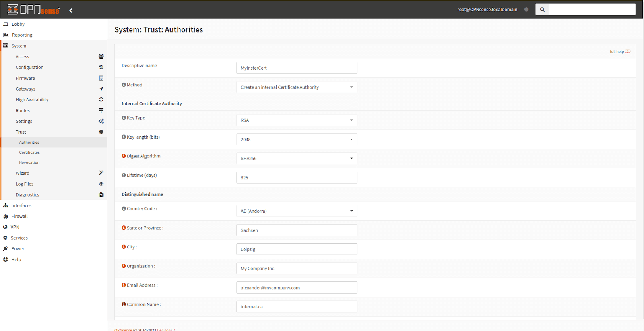This screenshot has width=644, height=331.
Task: Click the Wizard wand icon
Action: coord(101,173)
